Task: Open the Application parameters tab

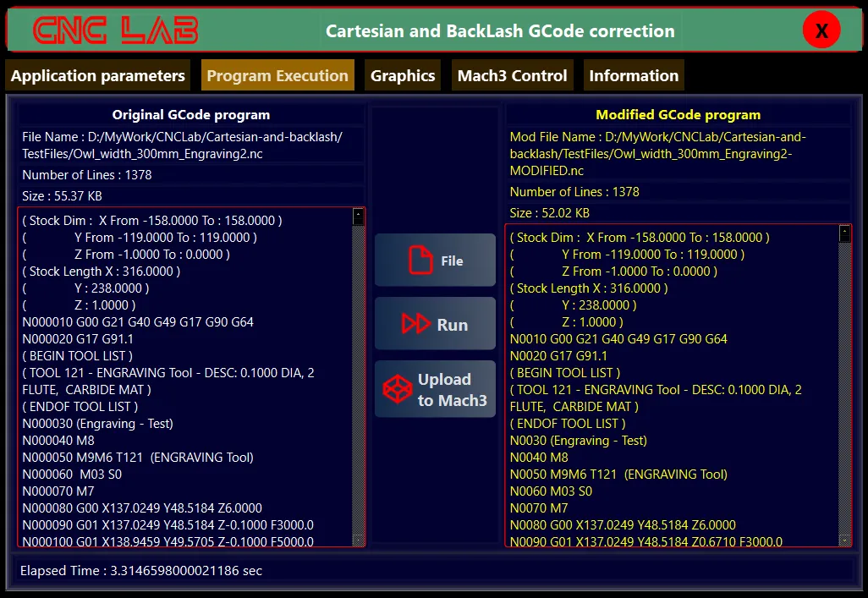Action: pos(98,75)
